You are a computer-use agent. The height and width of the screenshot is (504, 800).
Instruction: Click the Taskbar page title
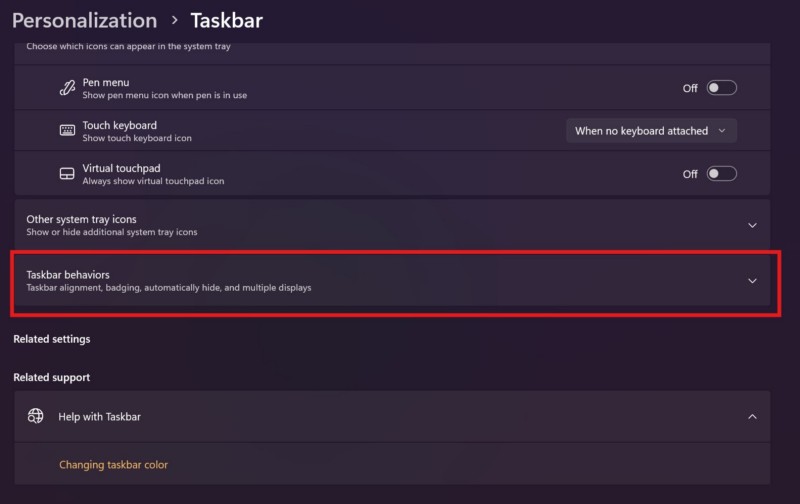click(226, 20)
